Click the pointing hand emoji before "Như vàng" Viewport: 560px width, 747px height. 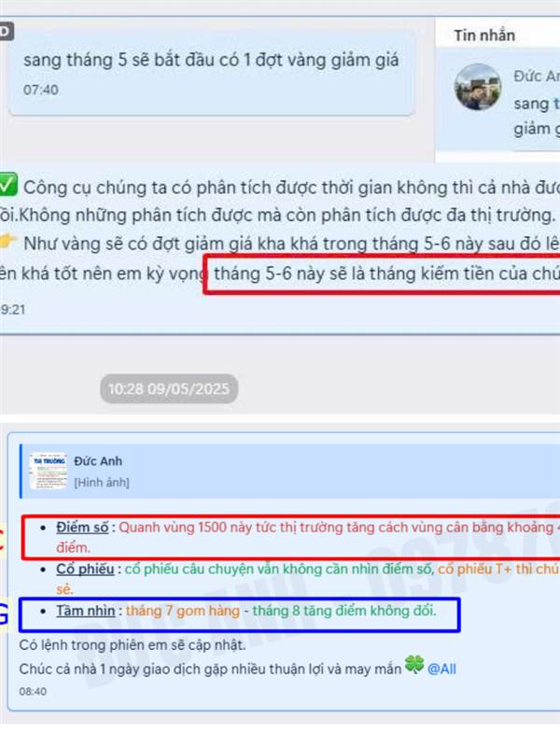(x=8, y=242)
